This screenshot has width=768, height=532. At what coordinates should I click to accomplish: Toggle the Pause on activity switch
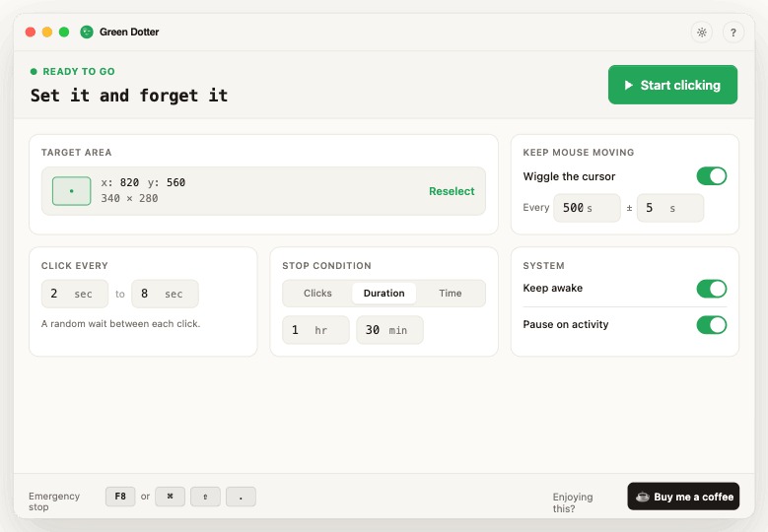(711, 325)
